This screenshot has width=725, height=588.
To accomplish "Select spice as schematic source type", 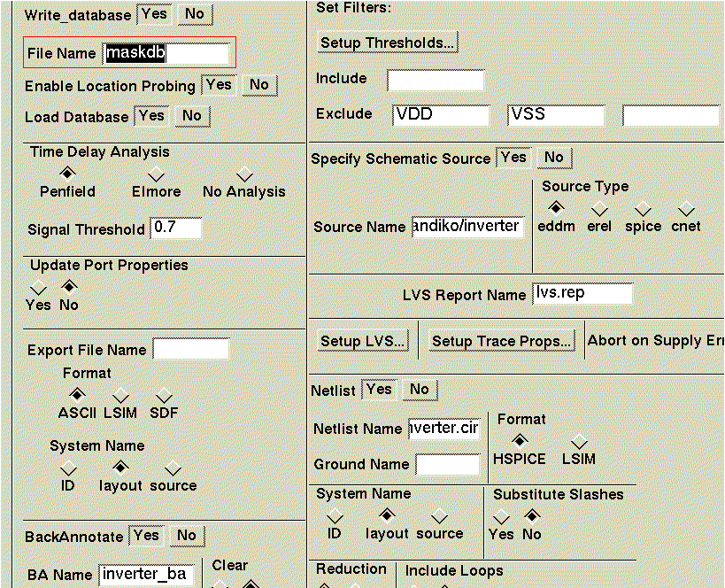I will click(x=643, y=209).
